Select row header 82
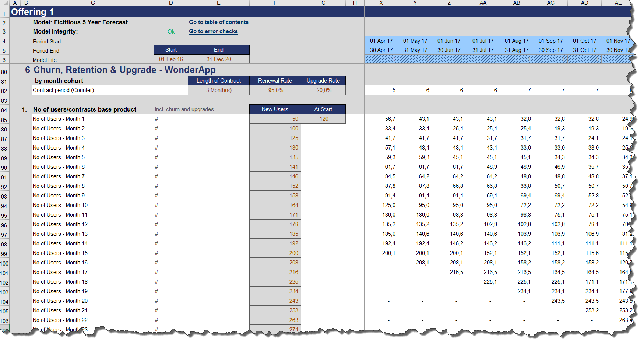 [x=4, y=91]
